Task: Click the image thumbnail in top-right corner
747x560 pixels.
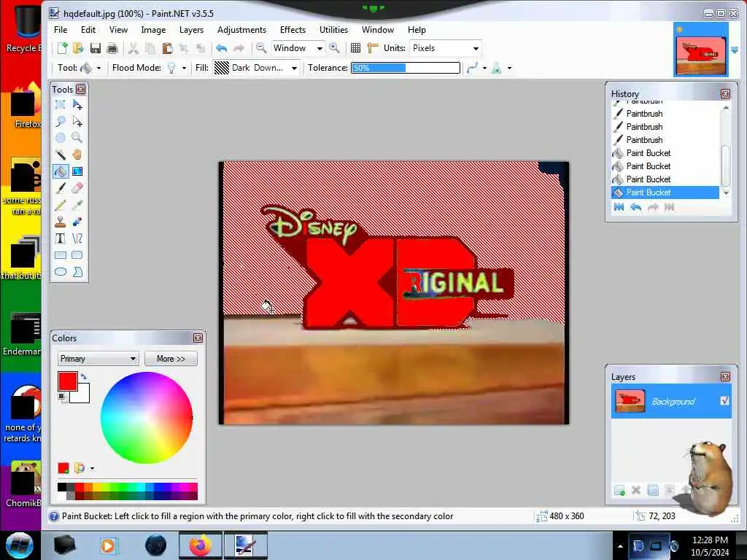Action: pos(701,50)
